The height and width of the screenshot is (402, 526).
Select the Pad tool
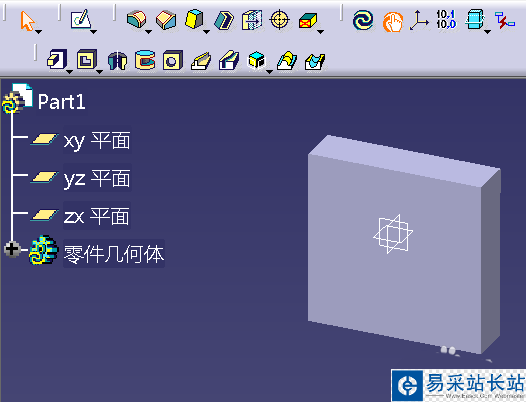pyautogui.click(x=57, y=59)
